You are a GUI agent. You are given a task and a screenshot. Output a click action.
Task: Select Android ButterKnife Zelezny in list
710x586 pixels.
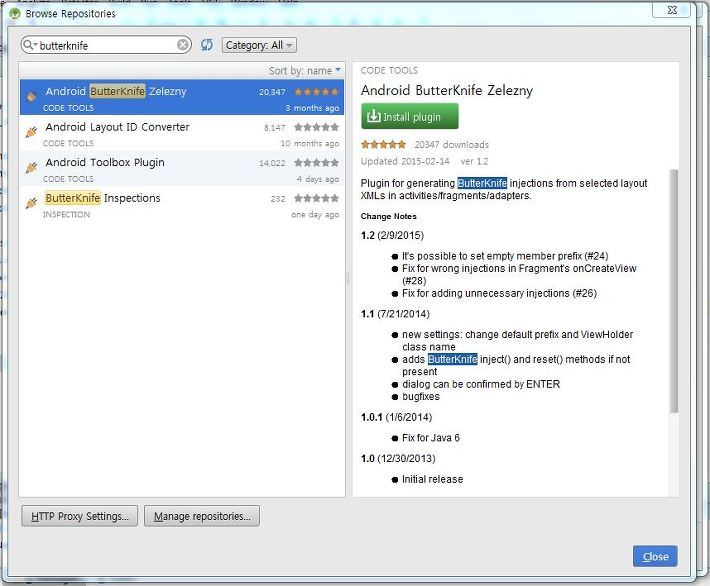point(182,97)
